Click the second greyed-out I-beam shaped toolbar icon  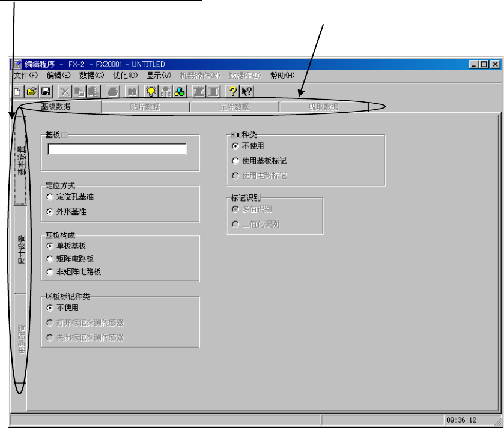click(x=213, y=92)
